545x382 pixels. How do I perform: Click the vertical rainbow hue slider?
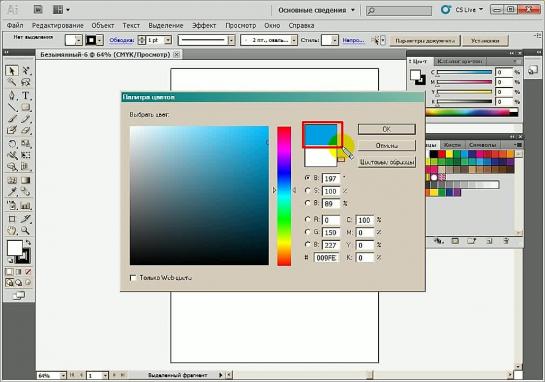(x=284, y=196)
